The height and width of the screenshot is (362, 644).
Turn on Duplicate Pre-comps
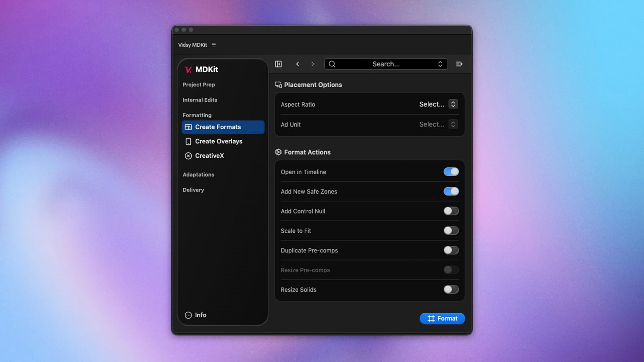[451, 250]
